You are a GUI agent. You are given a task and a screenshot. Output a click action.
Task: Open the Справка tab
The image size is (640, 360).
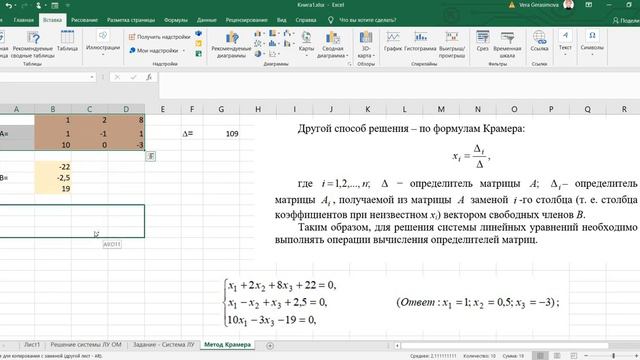305,20
